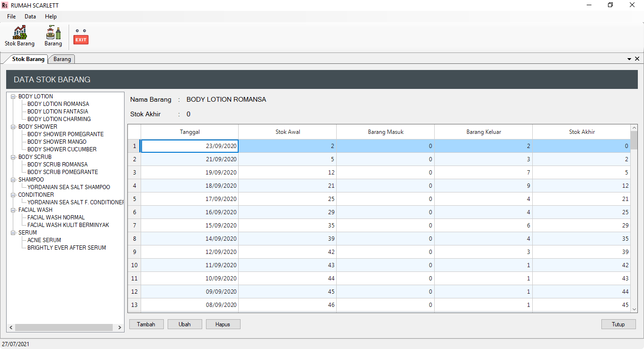Viewport: 644px width, 349px height.
Task: Click row header number 10
Action: 134,265
